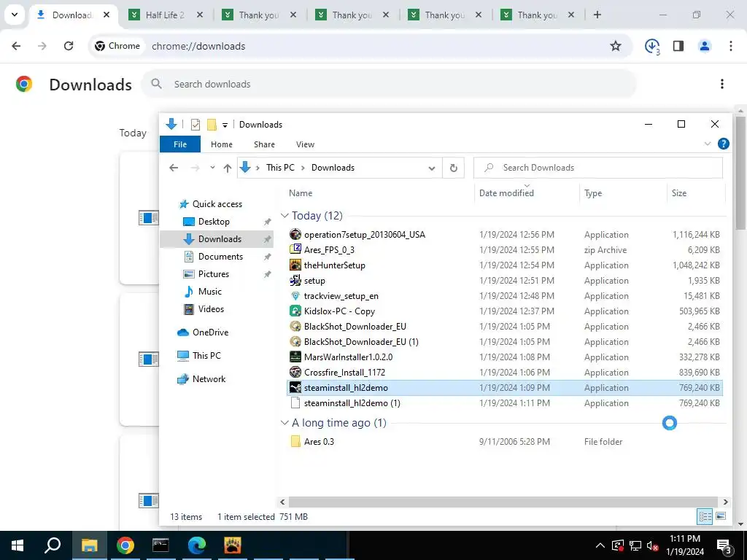747x560 pixels.
Task: Click This PC in the address breadcrumb
Action: [x=280, y=168]
